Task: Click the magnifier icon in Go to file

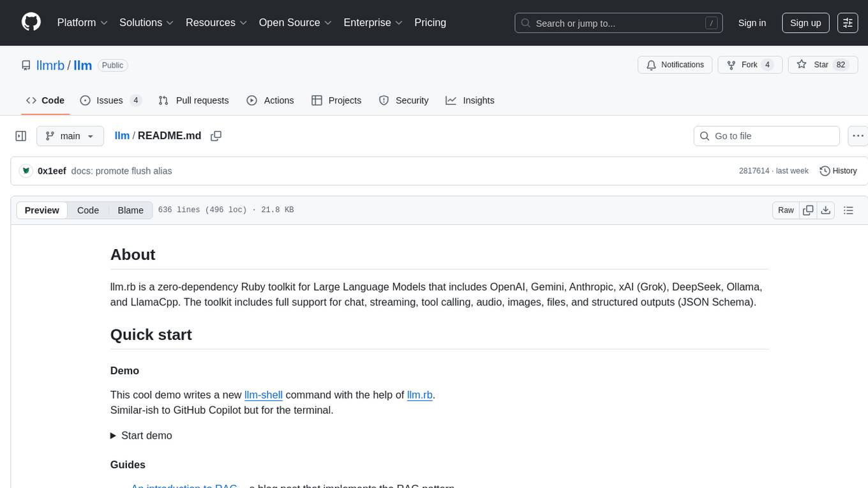Action: click(x=705, y=136)
